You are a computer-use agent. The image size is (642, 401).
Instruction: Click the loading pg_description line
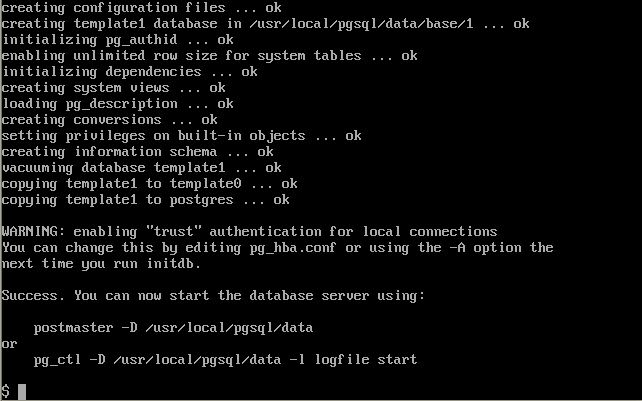point(118,104)
